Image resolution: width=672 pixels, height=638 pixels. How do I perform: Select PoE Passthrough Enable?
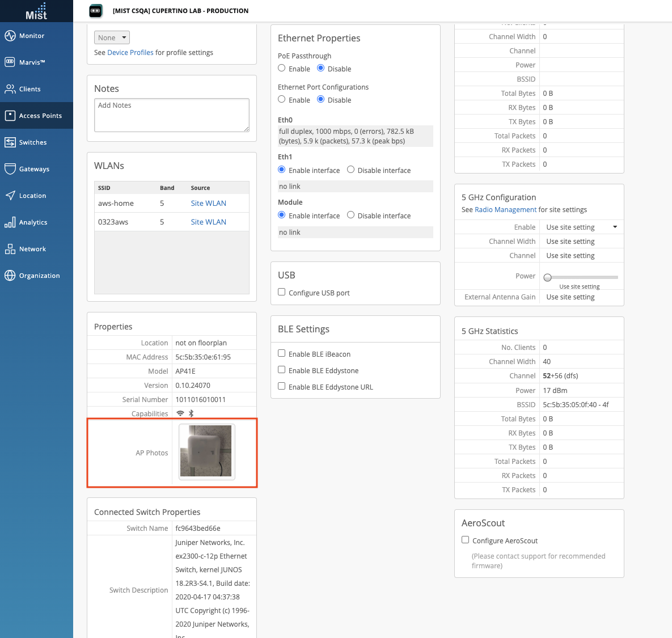(x=282, y=68)
